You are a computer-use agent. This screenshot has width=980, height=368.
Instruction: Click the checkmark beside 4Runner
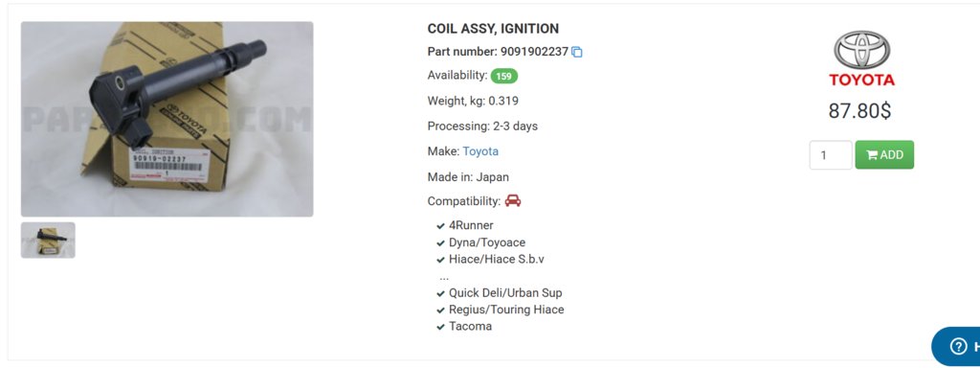coord(440,226)
